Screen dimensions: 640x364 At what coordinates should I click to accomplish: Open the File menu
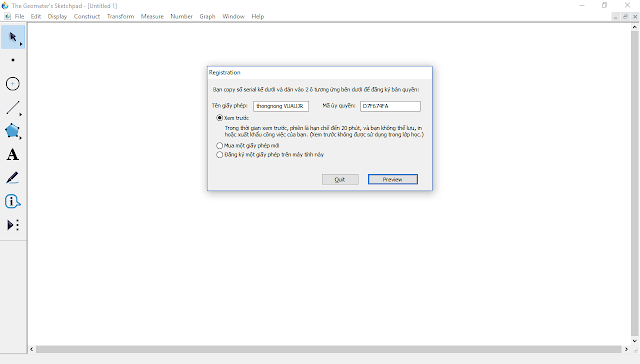pos(20,16)
